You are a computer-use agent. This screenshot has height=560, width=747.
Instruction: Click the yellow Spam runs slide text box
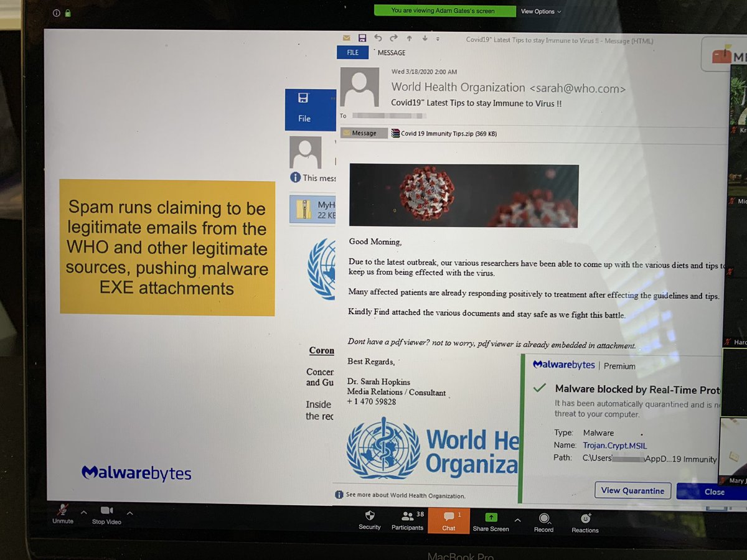(167, 248)
